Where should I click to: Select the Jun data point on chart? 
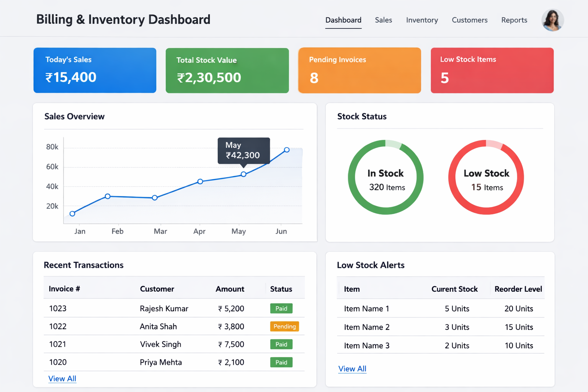point(287,150)
